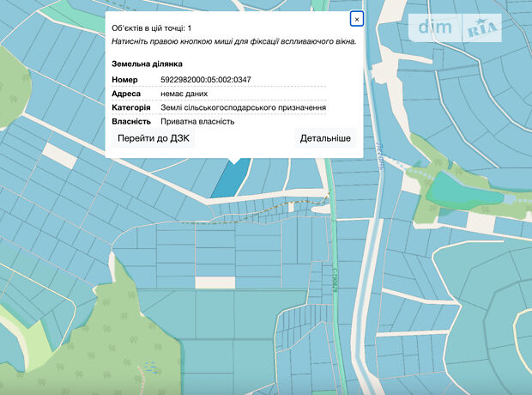Select the highlighted dark blue land parcel

coord(228,178)
